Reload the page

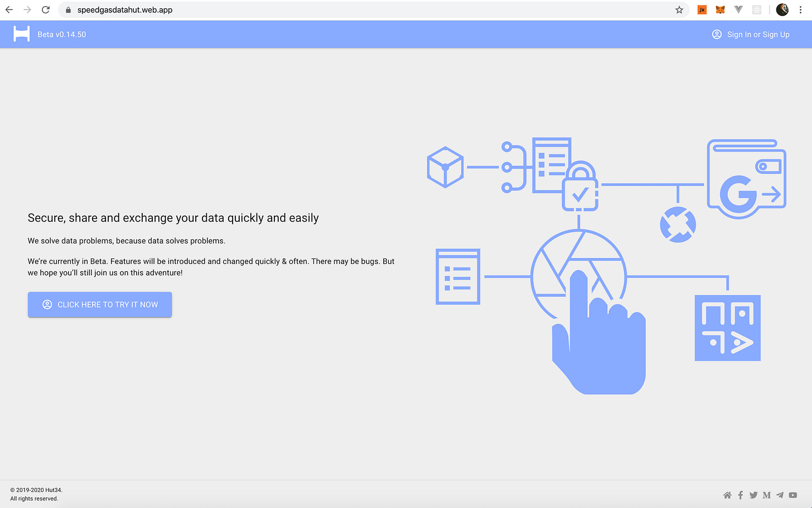pyautogui.click(x=46, y=10)
